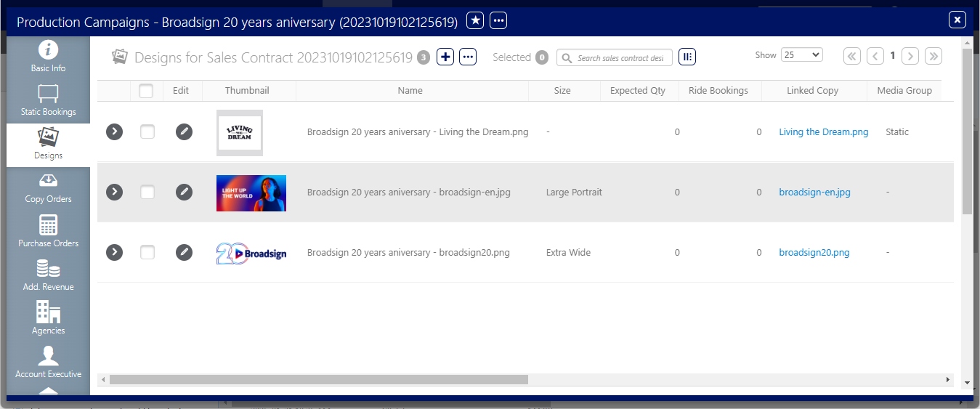Open the Show 25 rows dropdown
The height and width of the screenshot is (409, 980).
802,54
